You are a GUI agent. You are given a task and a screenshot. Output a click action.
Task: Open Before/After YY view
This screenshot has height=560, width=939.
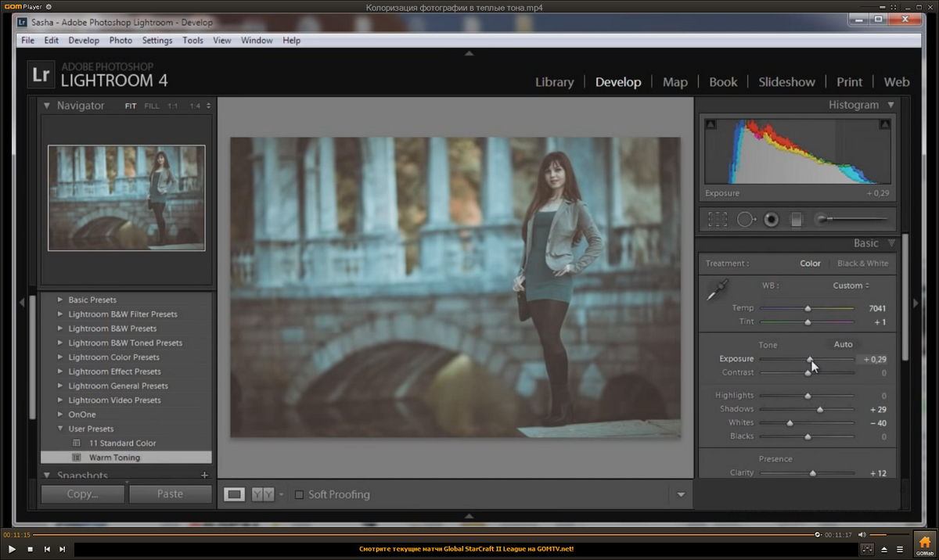click(x=263, y=494)
